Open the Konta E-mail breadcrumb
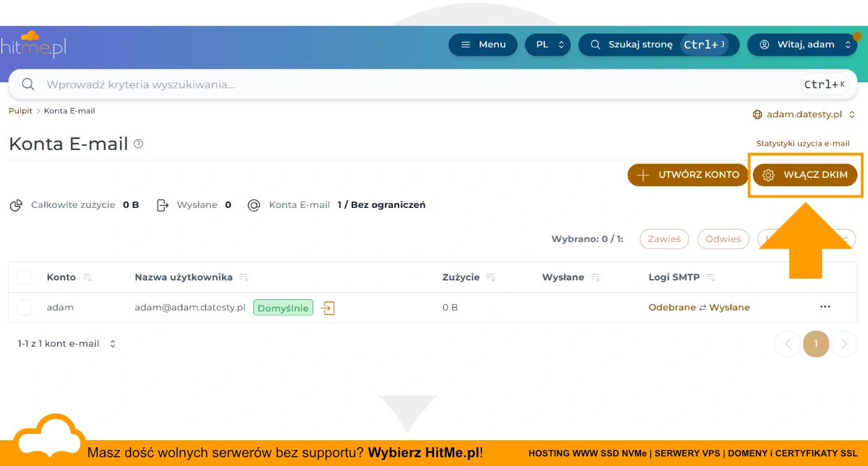The width and height of the screenshot is (868, 466). pyautogui.click(x=70, y=111)
